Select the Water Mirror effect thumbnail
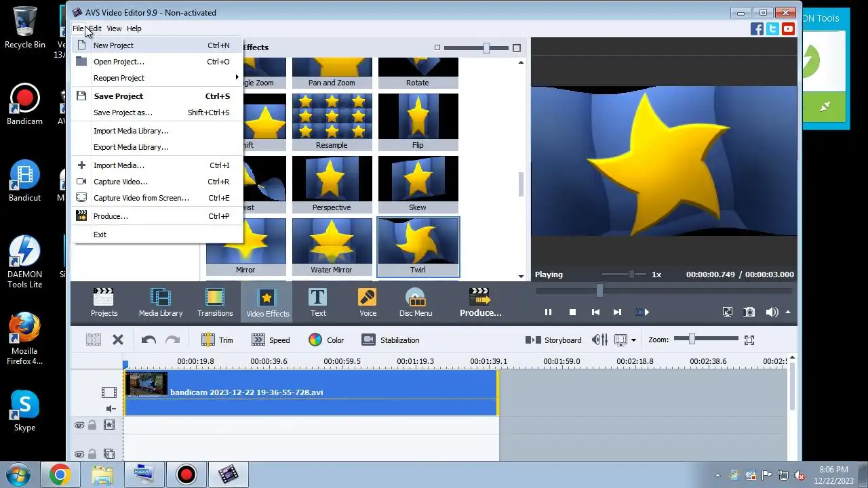The width and height of the screenshot is (868, 488). click(x=332, y=247)
